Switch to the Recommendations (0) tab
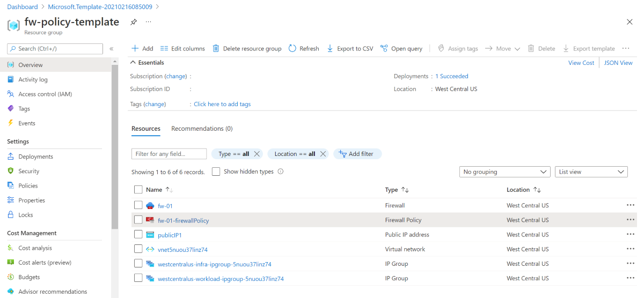The width and height of the screenshot is (644, 298). pos(202,129)
